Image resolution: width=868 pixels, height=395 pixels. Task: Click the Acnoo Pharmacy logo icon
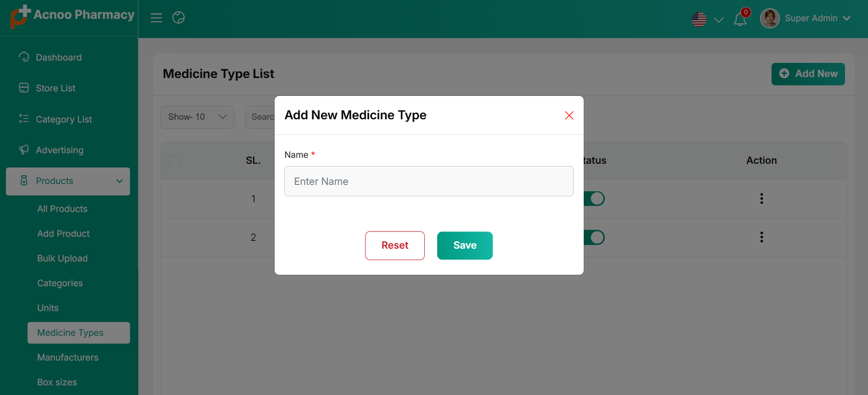coord(20,16)
